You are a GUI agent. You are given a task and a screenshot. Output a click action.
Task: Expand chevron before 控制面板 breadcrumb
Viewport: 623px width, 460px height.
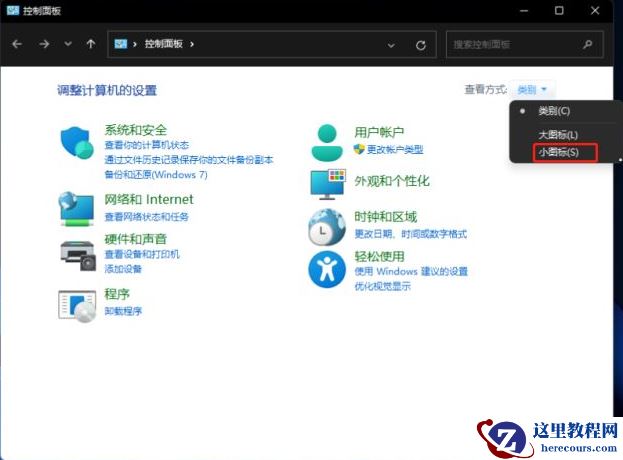click(x=135, y=44)
